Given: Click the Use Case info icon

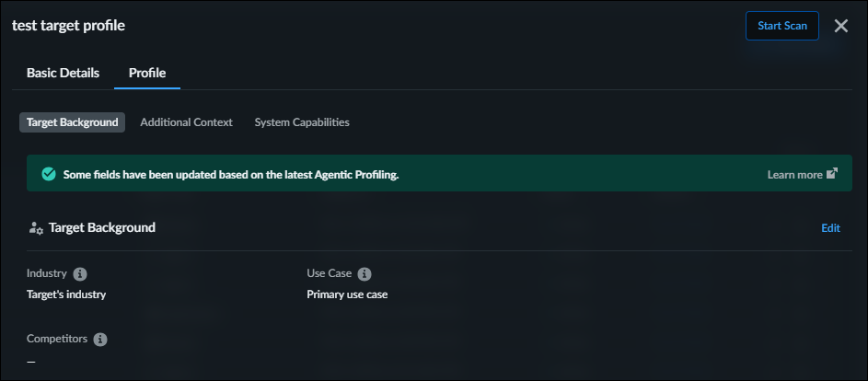Looking at the screenshot, I should (x=365, y=274).
